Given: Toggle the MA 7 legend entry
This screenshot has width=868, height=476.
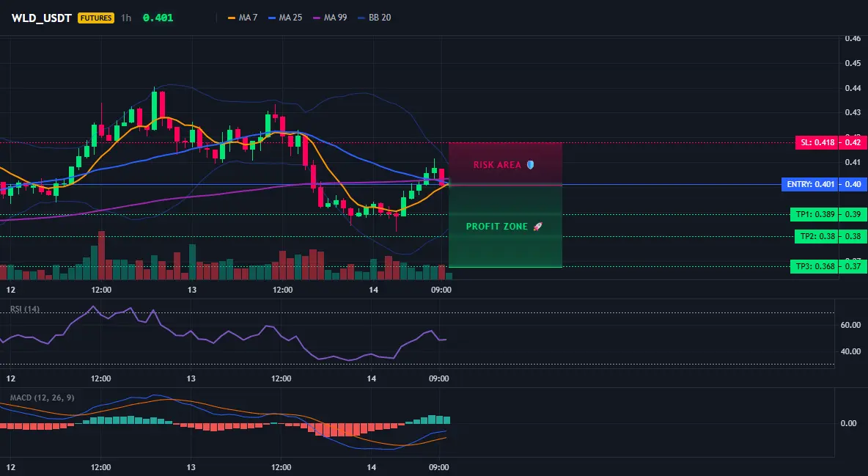Looking at the screenshot, I should point(243,18).
